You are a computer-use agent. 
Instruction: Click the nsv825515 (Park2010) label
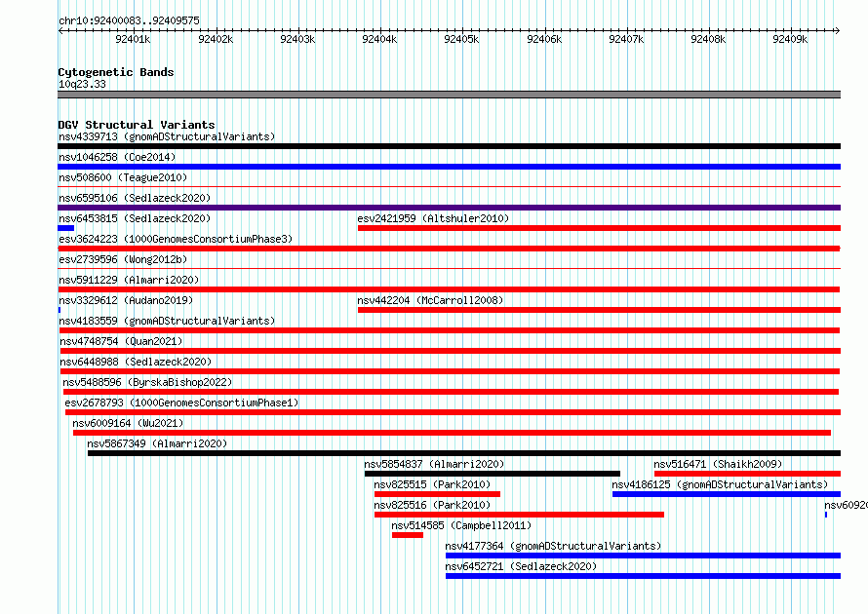432,484
